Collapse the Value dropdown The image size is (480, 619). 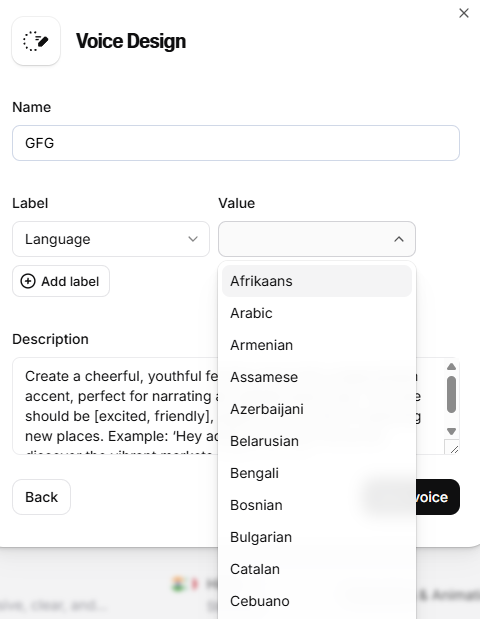click(317, 239)
